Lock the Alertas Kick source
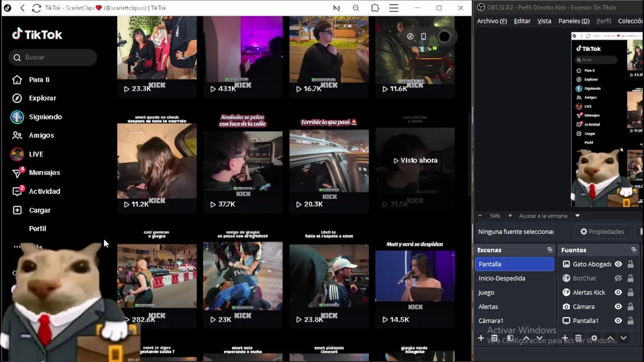The width and height of the screenshot is (644, 362). pyautogui.click(x=630, y=292)
